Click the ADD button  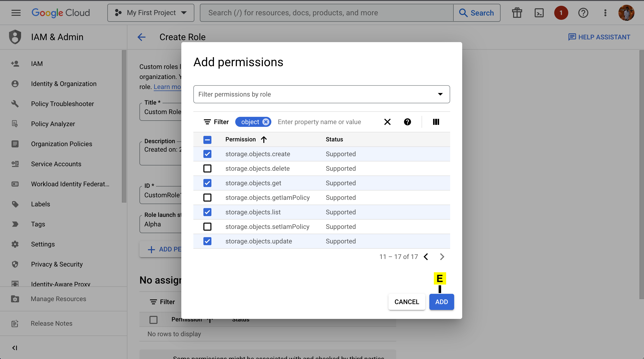[x=441, y=302]
